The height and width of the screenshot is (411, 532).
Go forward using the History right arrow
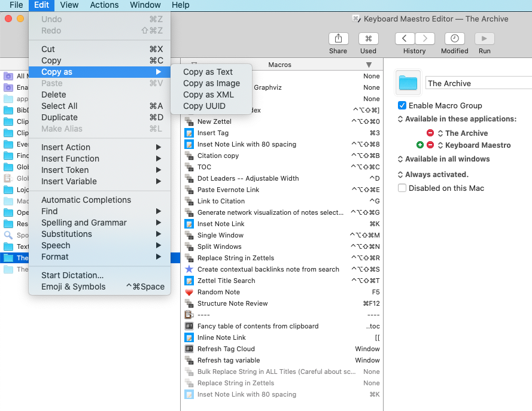click(425, 39)
